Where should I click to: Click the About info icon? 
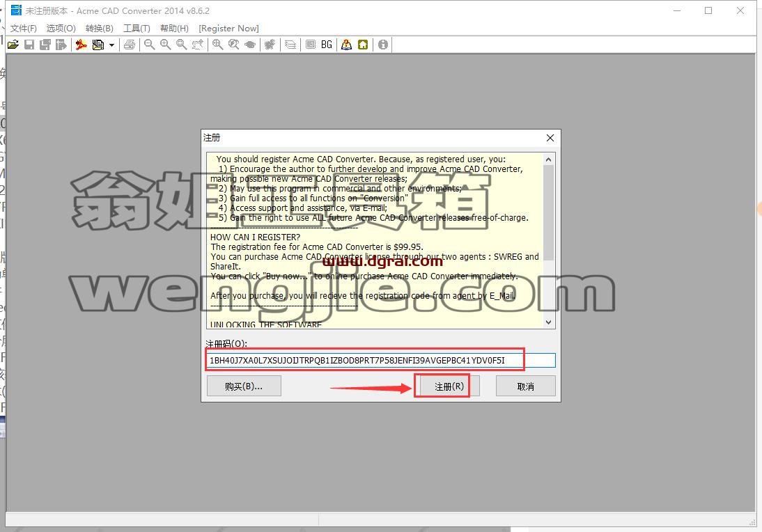[383, 45]
